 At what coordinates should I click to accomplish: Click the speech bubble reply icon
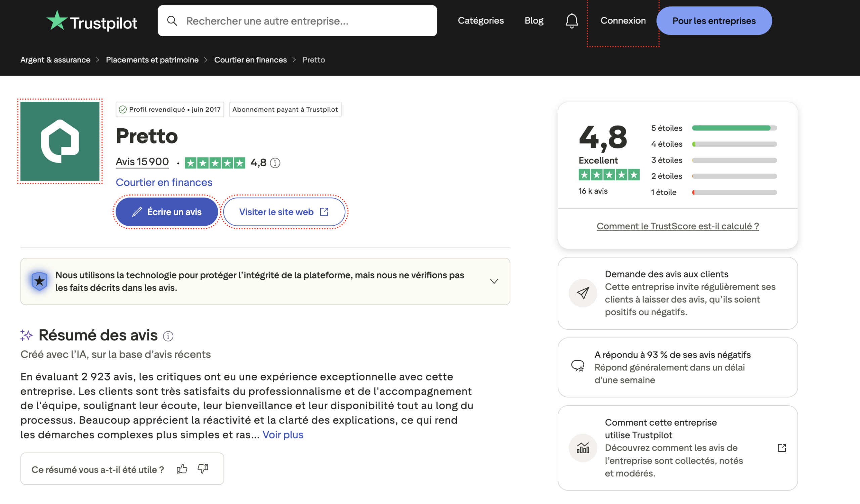[577, 366]
